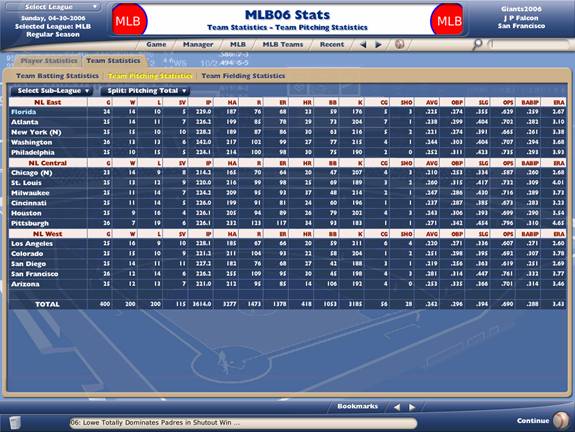Select the Team Statistics tab
The width and height of the screenshot is (575, 432).
tap(113, 61)
